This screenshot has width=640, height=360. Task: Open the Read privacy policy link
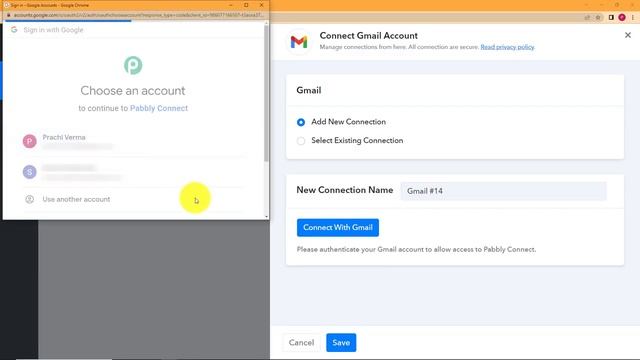507,47
